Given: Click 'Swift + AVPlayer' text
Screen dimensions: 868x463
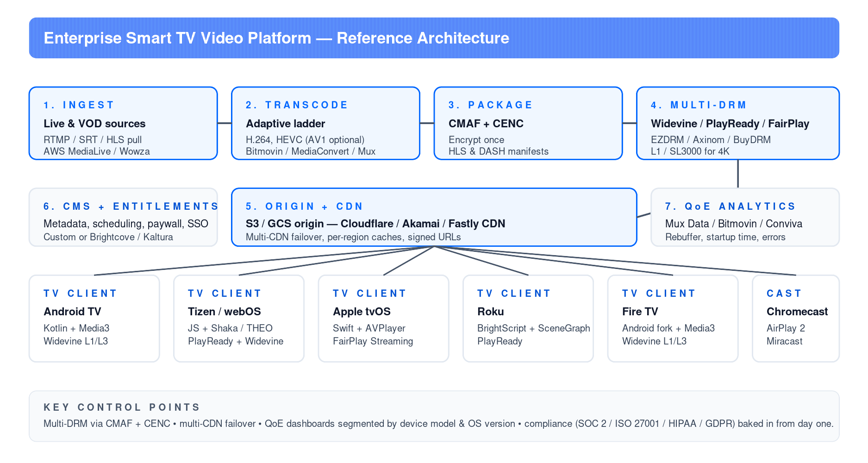Looking at the screenshot, I should point(369,328).
